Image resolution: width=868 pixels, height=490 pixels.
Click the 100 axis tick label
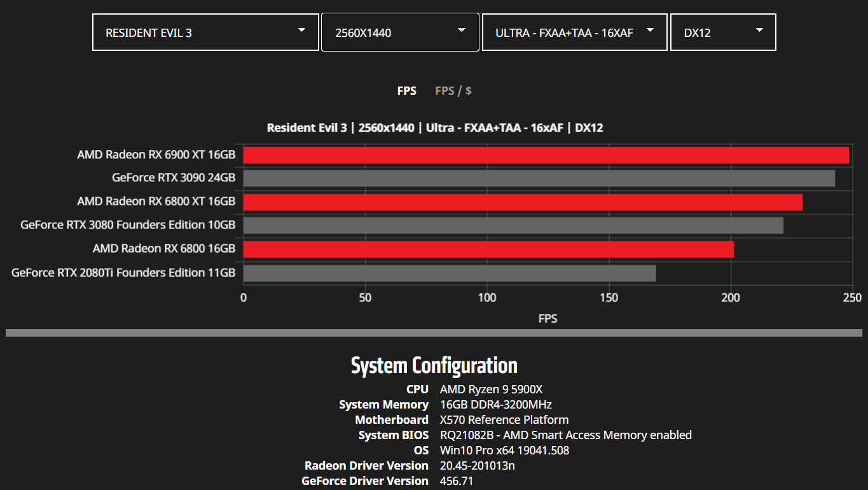(x=487, y=297)
